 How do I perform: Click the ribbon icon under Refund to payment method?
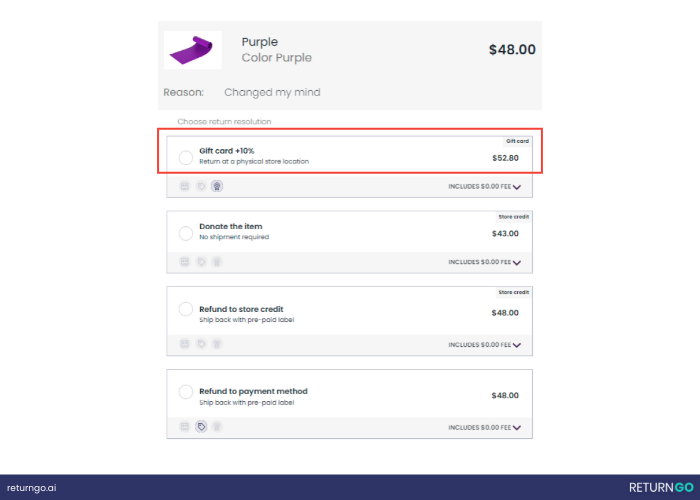(x=217, y=427)
